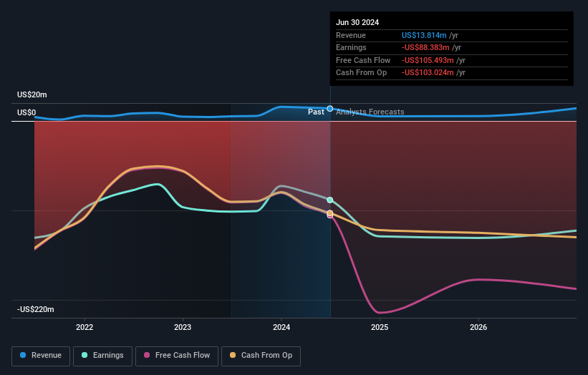Click the orange Cash From Op dot
Viewport: 588px width, 375px height.
pos(233,355)
